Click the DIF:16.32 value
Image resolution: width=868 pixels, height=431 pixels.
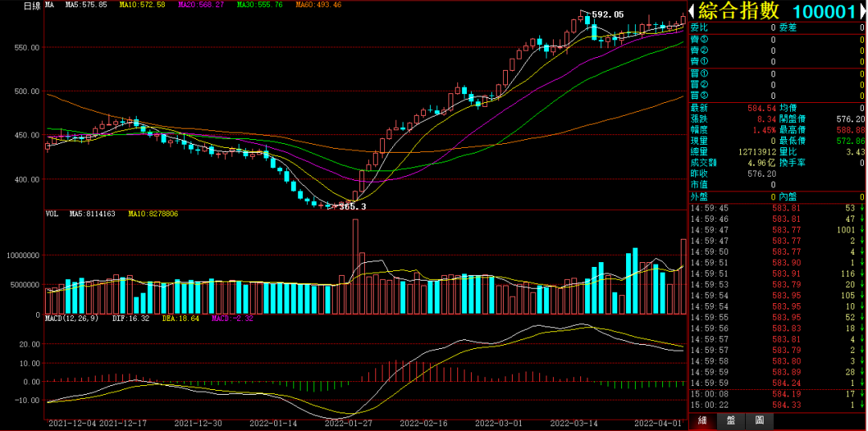tap(131, 318)
